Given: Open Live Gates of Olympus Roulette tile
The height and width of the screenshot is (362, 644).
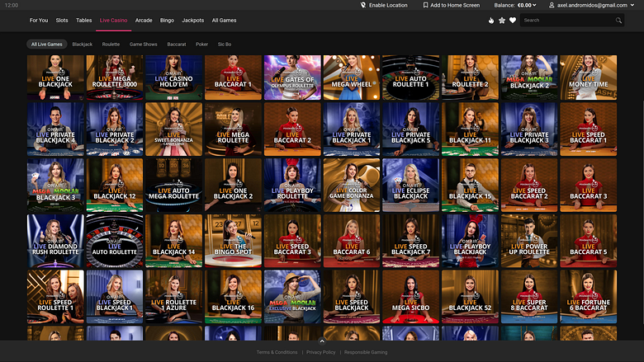Looking at the screenshot, I should point(292,78).
